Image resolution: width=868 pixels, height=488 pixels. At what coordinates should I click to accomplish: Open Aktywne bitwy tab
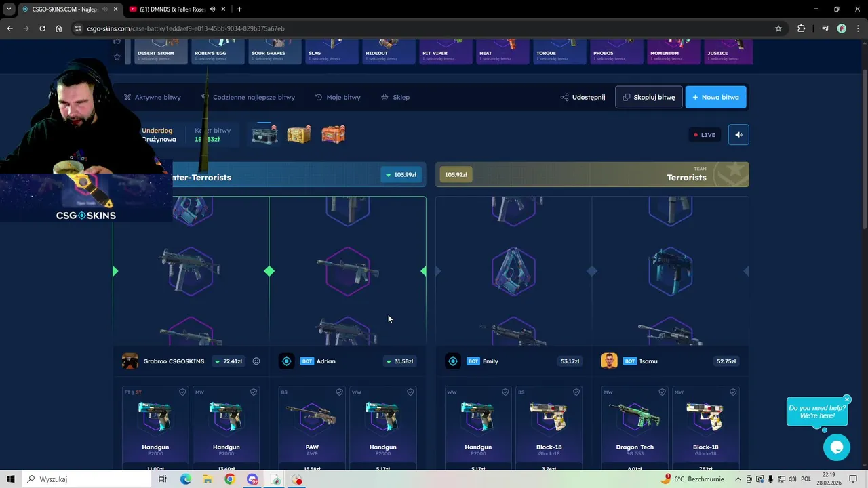coord(152,97)
